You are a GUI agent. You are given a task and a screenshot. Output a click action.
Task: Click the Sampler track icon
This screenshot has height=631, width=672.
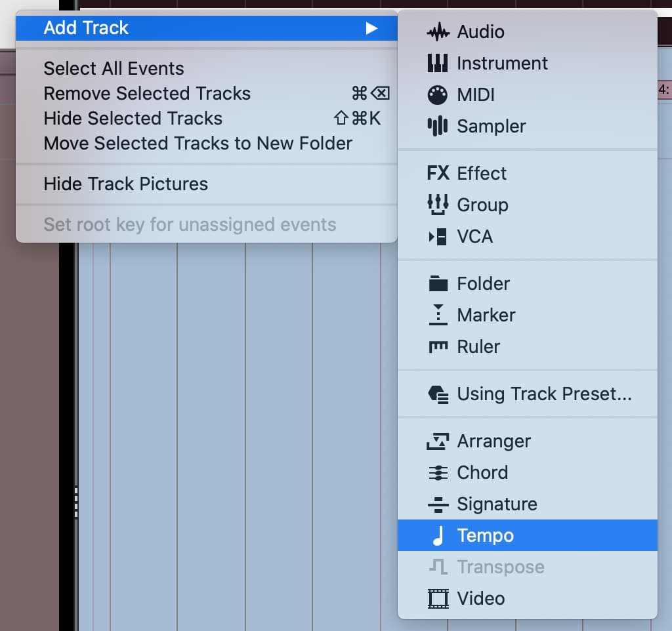(x=438, y=126)
